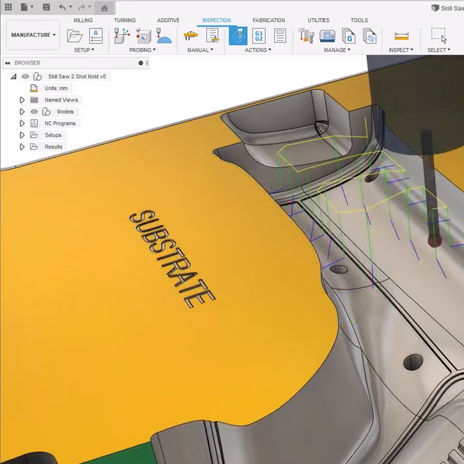This screenshot has width=464, height=464.
Task: Switch to the Tools tab
Action: click(359, 20)
